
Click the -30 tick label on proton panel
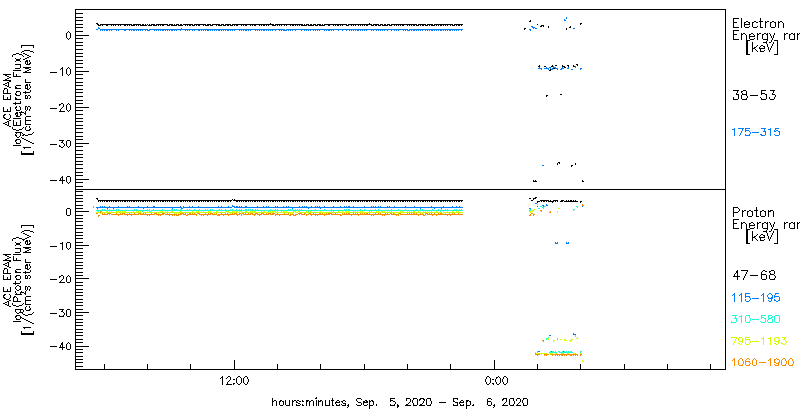(x=59, y=313)
